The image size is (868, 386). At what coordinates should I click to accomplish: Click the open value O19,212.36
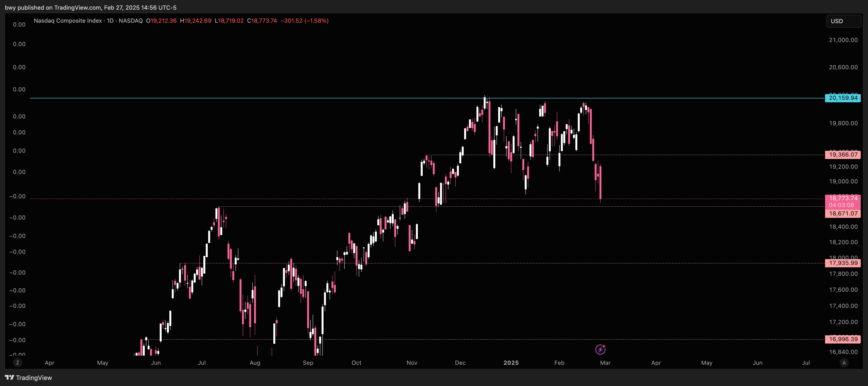click(x=161, y=21)
